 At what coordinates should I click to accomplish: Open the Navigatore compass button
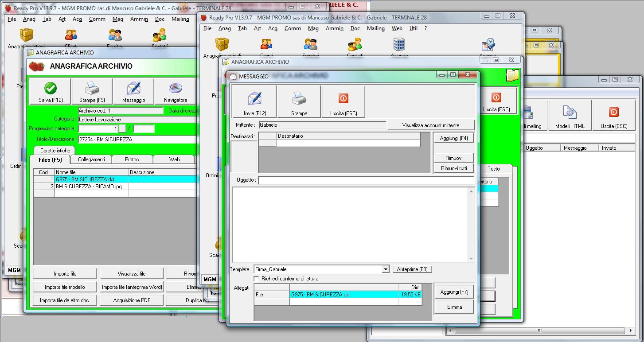(x=176, y=92)
